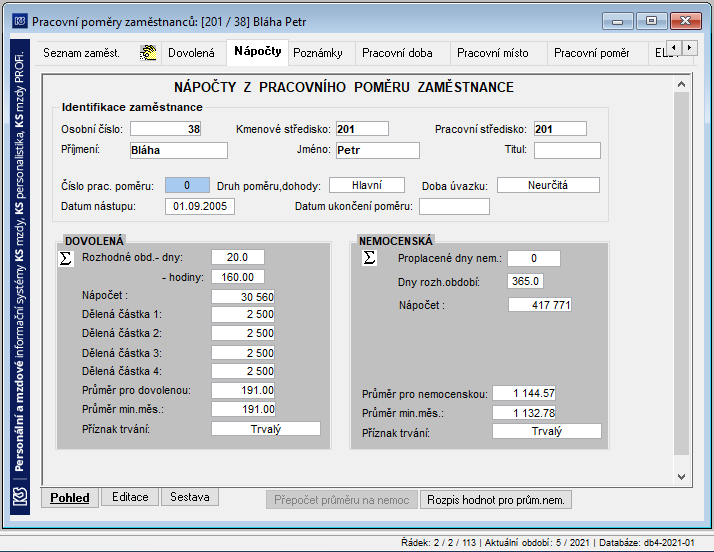Go to the Pracovní poměr tab
Image resolution: width=714 pixels, height=552 pixels.
[x=592, y=53]
